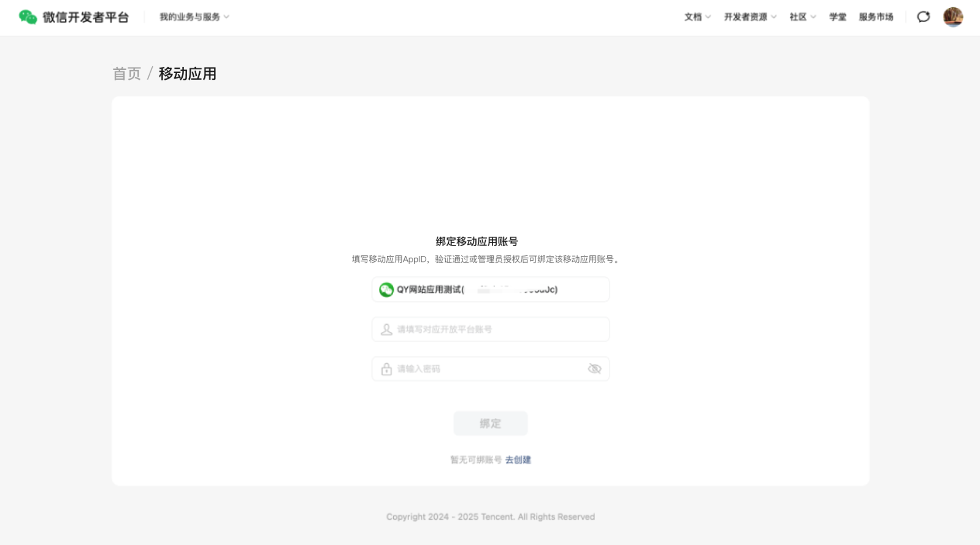The height and width of the screenshot is (545, 980).
Task: Focus the open platform account input field
Action: [x=497, y=330]
